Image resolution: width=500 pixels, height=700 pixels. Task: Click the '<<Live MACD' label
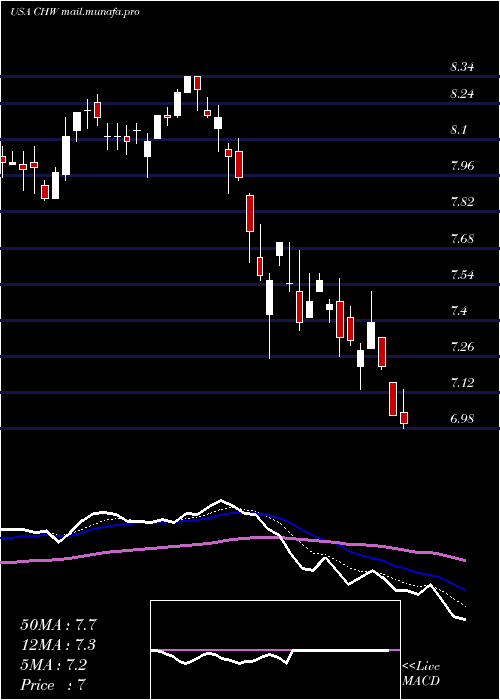click(421, 674)
